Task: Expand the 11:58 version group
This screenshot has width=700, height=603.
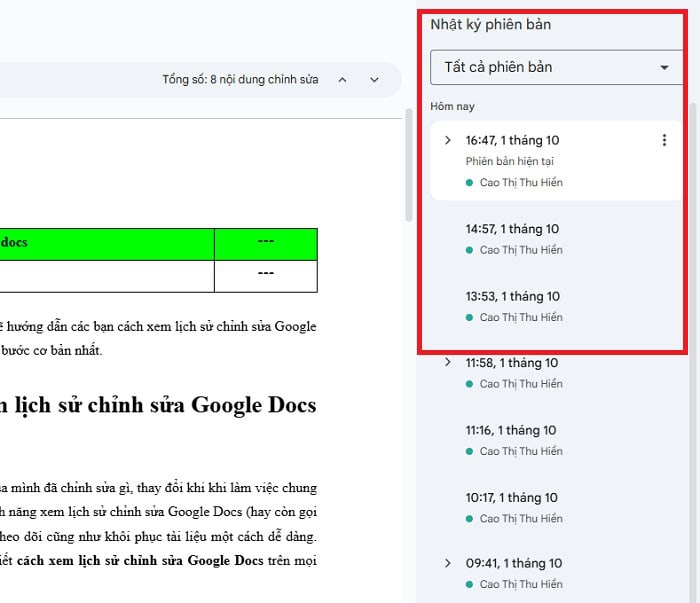Action: (x=448, y=363)
